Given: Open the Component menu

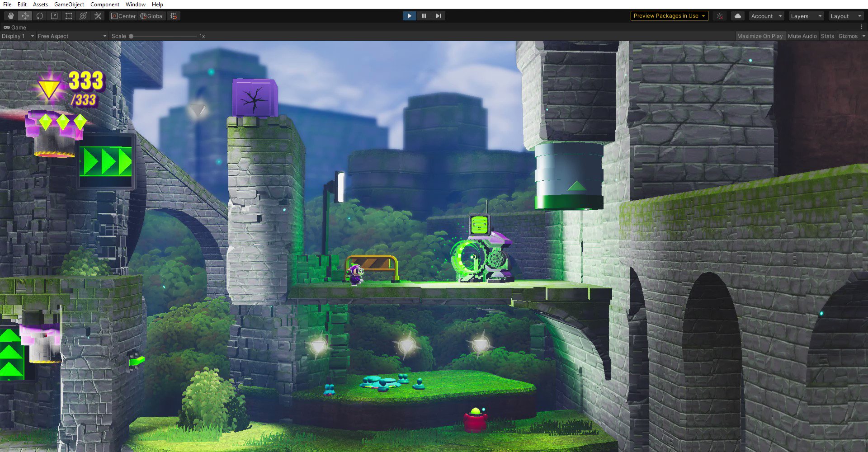Looking at the screenshot, I should (105, 5).
